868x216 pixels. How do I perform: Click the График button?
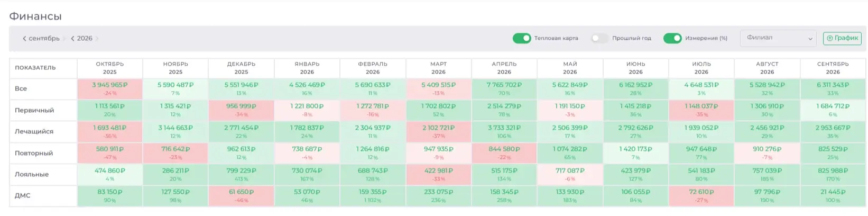click(842, 38)
